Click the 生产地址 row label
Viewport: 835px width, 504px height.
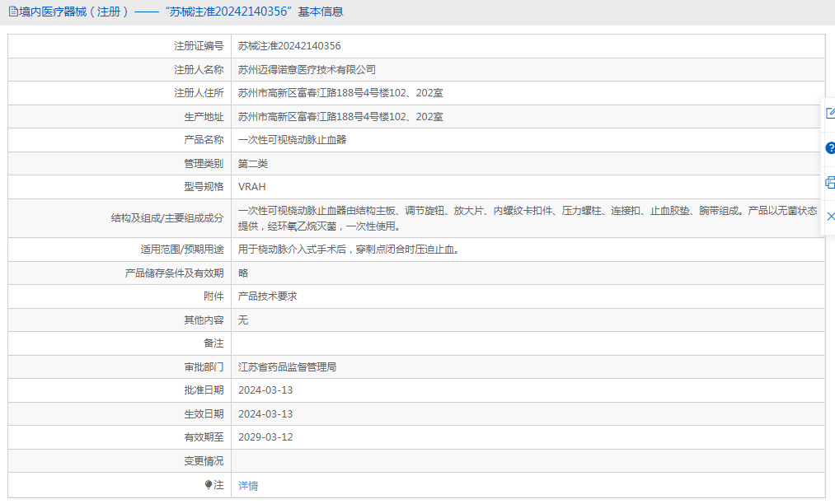coord(204,117)
